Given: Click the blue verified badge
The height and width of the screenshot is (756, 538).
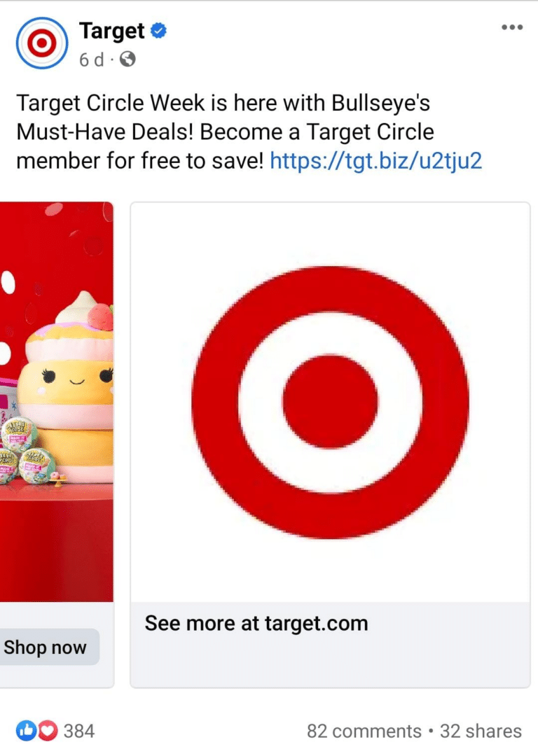Looking at the screenshot, I should coord(159,31).
